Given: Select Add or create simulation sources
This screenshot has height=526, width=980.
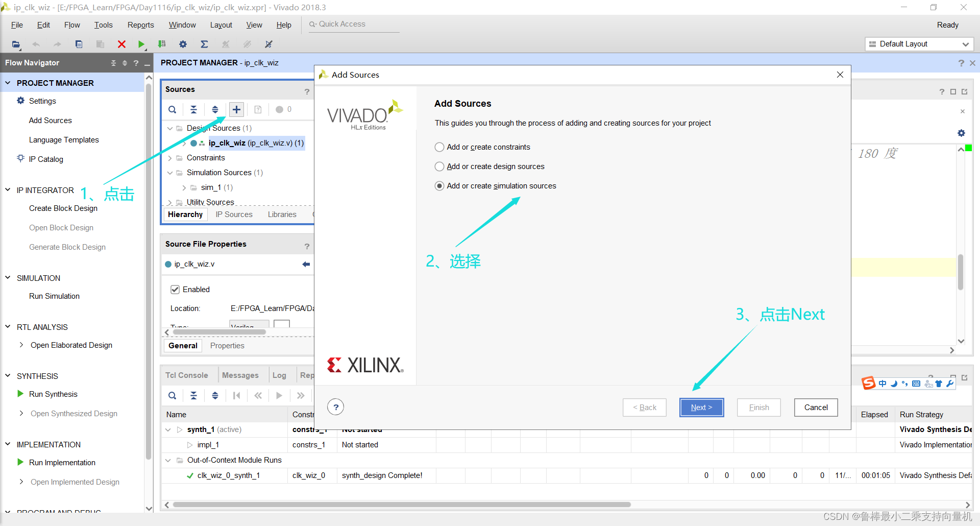Looking at the screenshot, I should tap(439, 186).
